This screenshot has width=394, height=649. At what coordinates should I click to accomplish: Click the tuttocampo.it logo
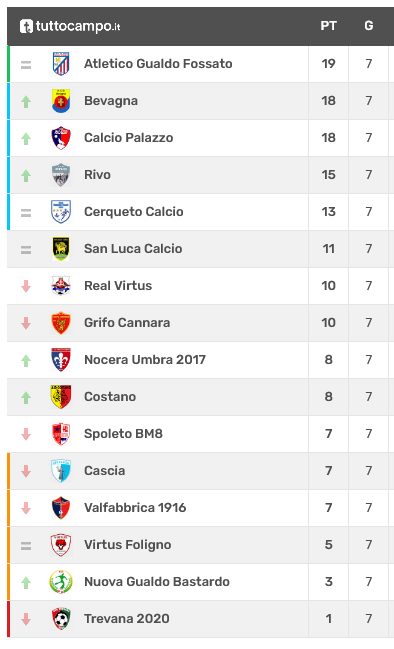pyautogui.click(x=70, y=26)
